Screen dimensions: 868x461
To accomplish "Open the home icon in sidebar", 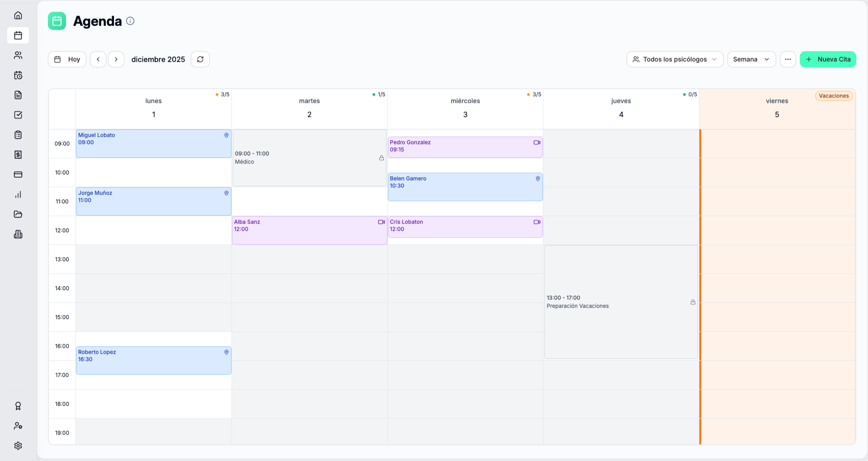I will [18, 15].
